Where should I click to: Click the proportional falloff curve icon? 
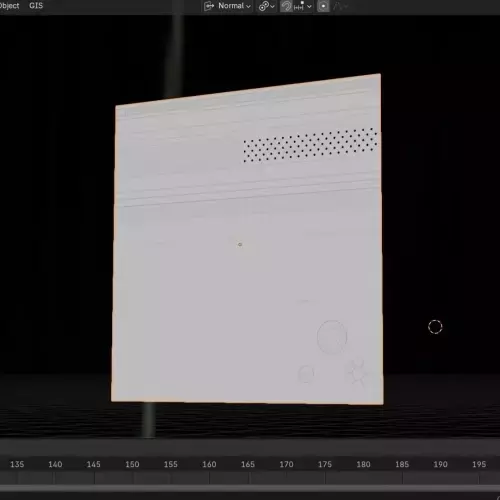pos(338,6)
